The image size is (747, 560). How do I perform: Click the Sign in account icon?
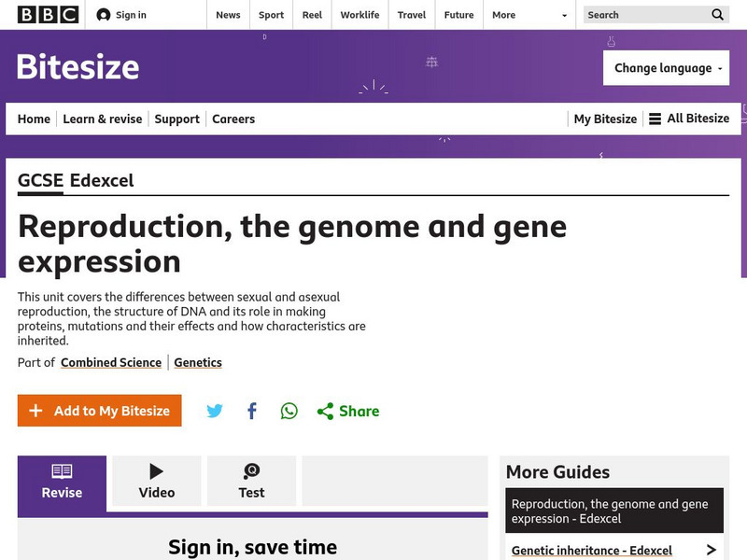[104, 15]
